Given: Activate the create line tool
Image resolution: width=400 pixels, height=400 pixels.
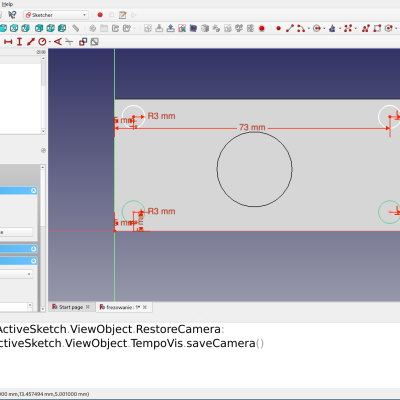Looking at the screenshot, I should point(290,28).
